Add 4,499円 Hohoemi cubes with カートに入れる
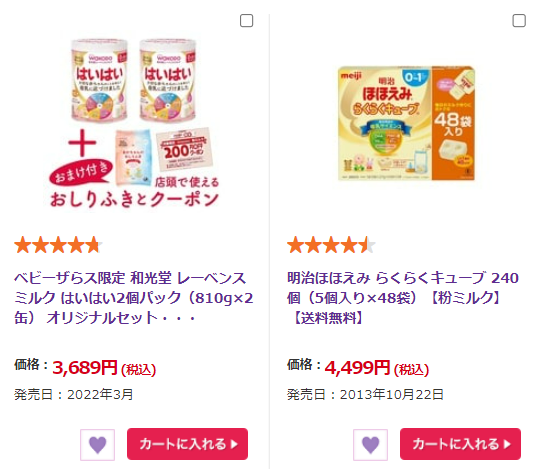Image resolution: width=537 pixels, height=469 pixels. coord(460,444)
